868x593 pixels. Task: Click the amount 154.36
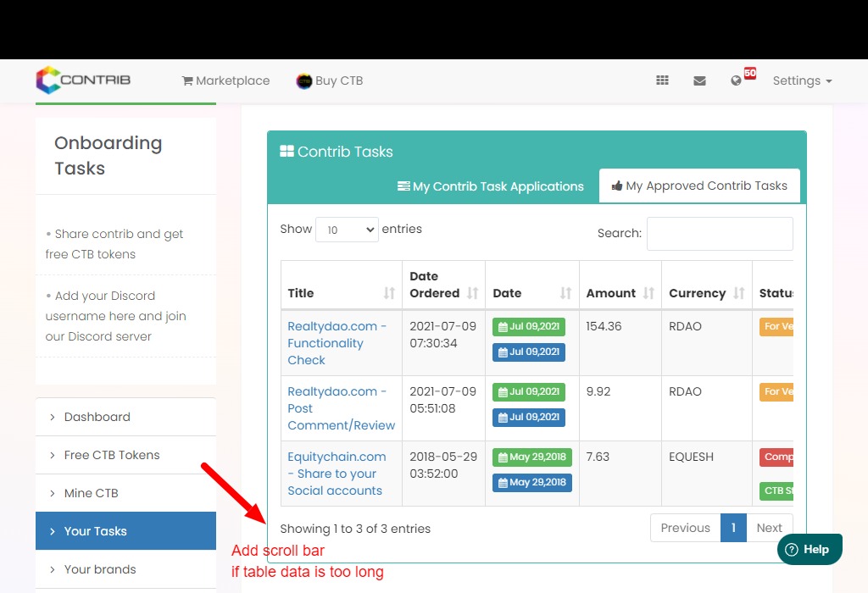[x=604, y=326]
